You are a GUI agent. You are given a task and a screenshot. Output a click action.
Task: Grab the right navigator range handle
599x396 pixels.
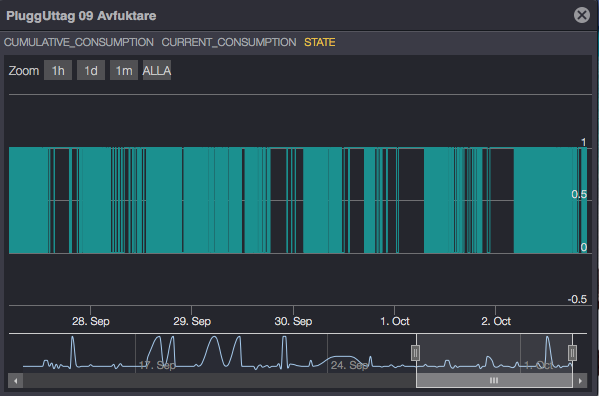point(572,353)
